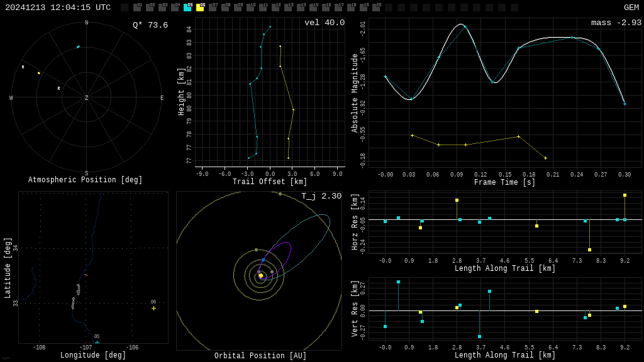Click the cyan station 05 indicator

tap(187, 8)
